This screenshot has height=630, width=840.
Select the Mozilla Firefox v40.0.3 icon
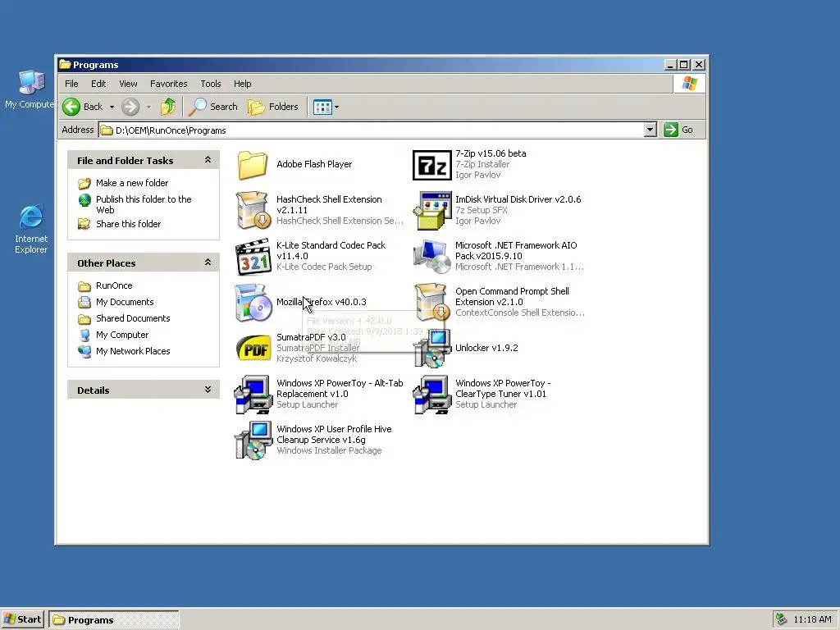pyautogui.click(x=253, y=303)
